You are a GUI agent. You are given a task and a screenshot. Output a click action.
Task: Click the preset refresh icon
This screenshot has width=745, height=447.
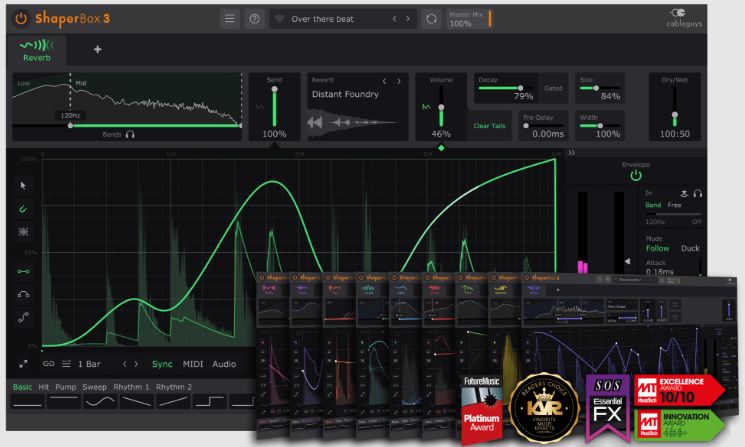pyautogui.click(x=431, y=19)
